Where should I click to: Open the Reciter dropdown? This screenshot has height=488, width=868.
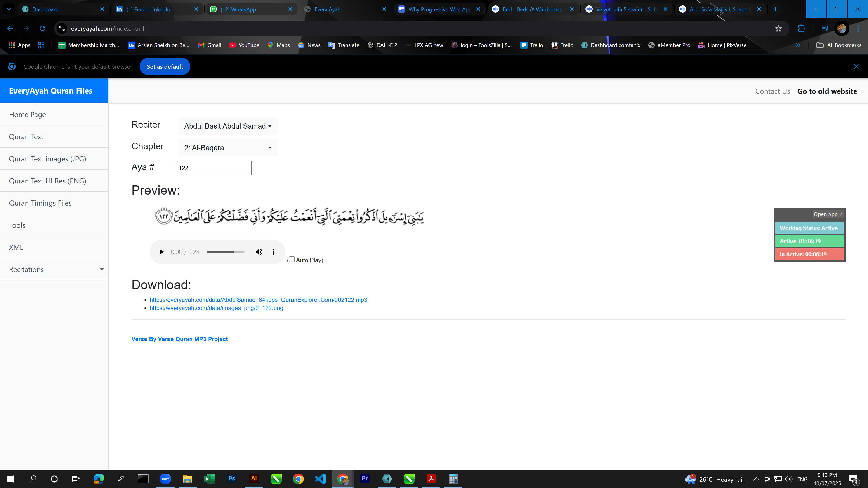pyautogui.click(x=228, y=126)
